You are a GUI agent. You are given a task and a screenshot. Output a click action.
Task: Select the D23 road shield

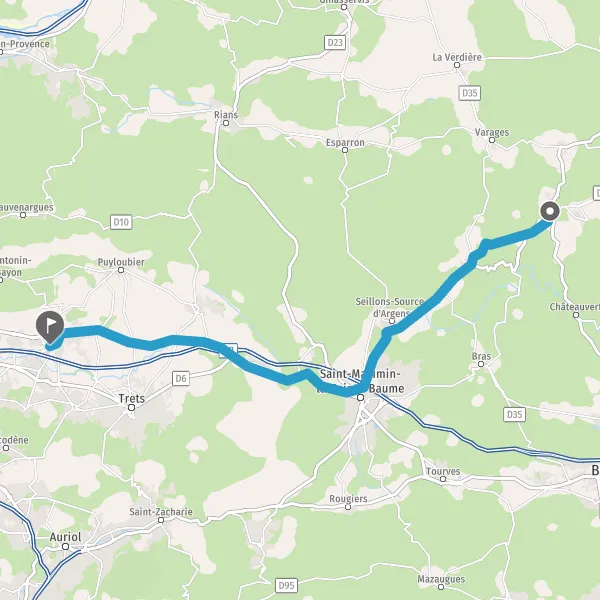click(x=335, y=42)
